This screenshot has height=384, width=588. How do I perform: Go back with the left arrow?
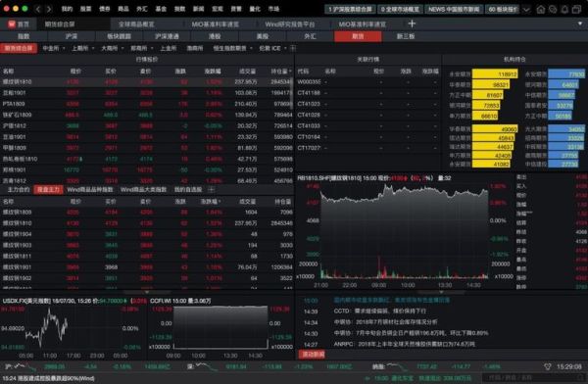pyautogui.click(x=37, y=9)
